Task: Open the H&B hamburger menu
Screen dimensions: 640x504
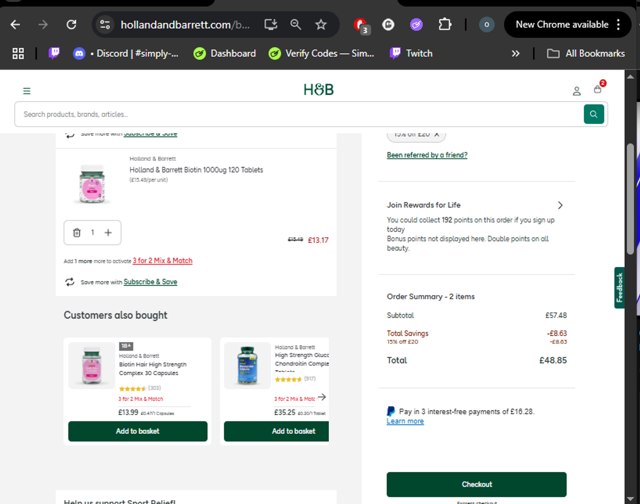Action: (27, 91)
